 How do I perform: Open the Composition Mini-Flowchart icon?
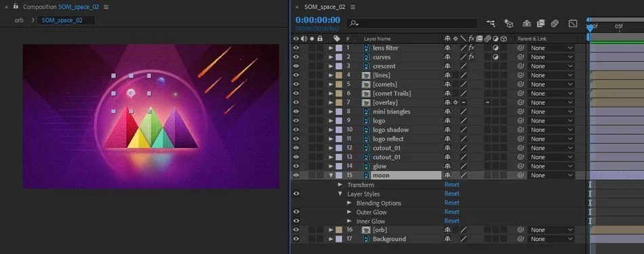490,24
